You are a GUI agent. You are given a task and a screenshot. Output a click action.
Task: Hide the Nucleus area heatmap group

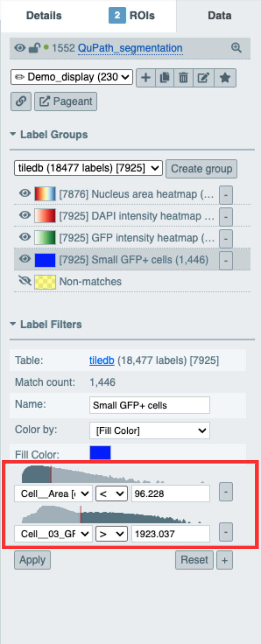[25, 193]
